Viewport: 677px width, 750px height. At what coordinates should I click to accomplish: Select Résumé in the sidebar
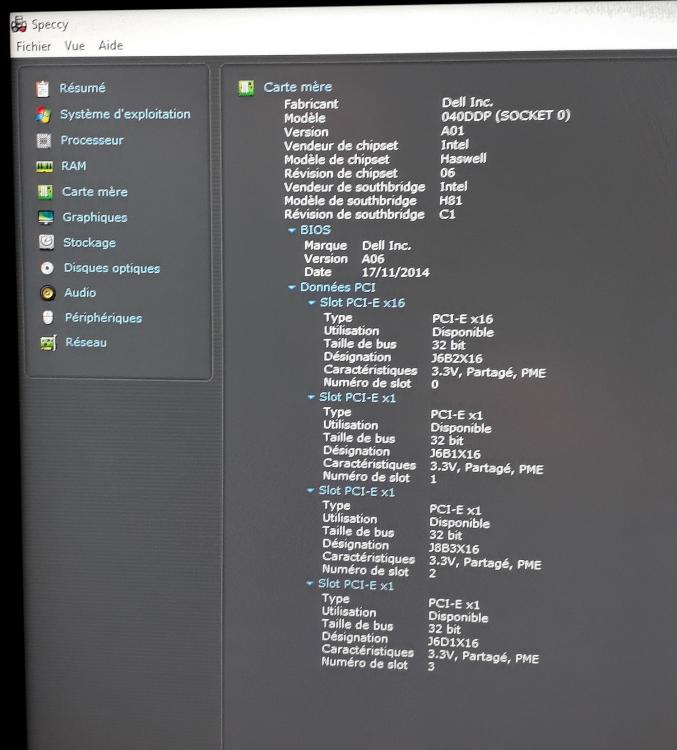tap(82, 88)
